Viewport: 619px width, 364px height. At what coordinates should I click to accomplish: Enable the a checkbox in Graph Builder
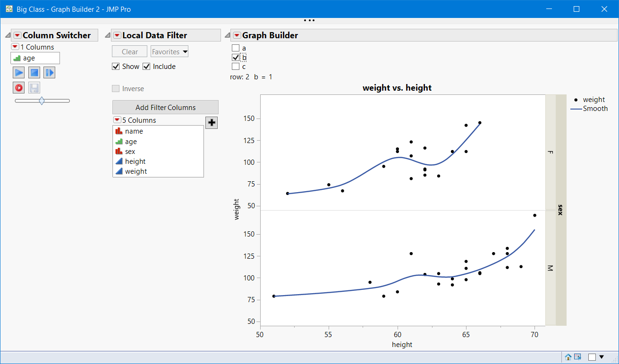click(x=235, y=47)
